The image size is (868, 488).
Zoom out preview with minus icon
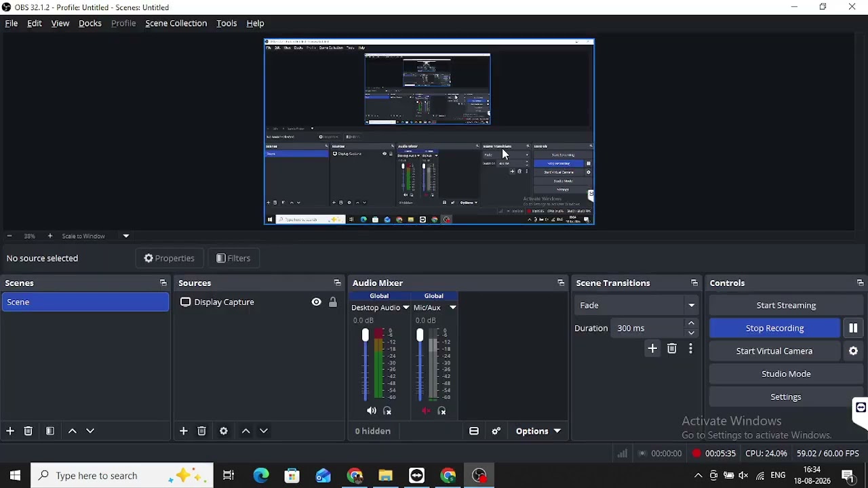click(9, 237)
